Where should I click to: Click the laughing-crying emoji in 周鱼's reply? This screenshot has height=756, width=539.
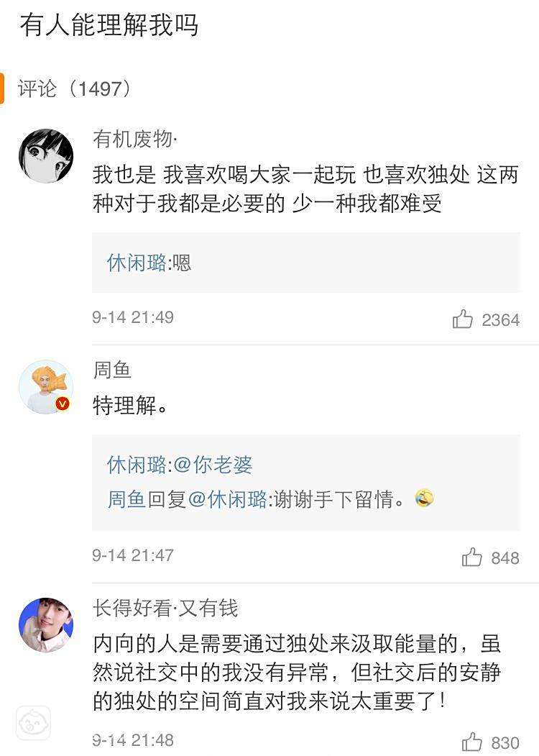(x=425, y=498)
